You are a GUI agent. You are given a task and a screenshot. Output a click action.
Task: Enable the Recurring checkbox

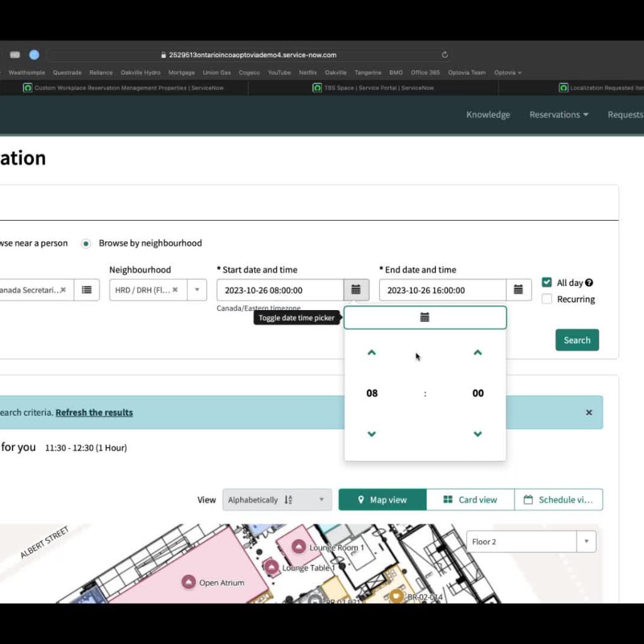click(x=547, y=299)
